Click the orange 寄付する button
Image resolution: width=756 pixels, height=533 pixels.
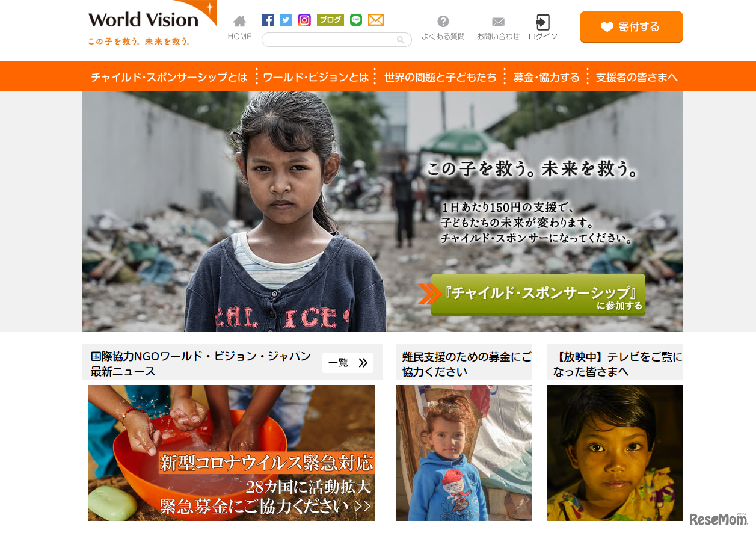[x=632, y=27]
